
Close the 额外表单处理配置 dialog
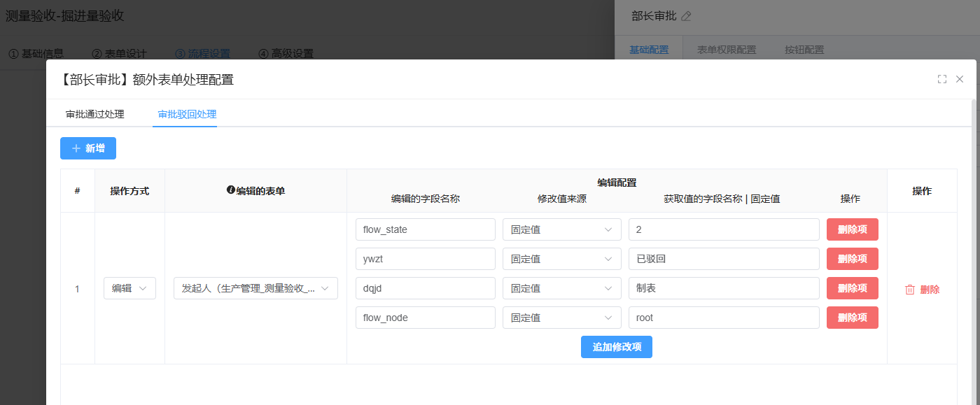point(960,79)
